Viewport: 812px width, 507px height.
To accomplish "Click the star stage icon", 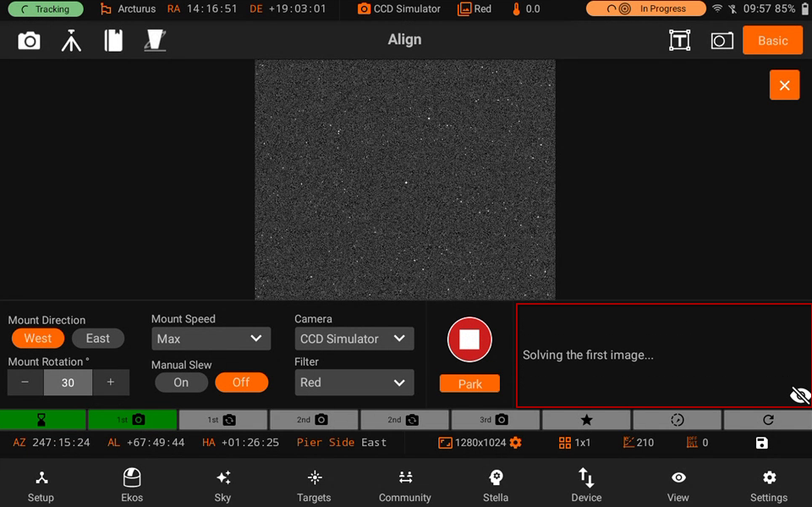I will (x=586, y=419).
